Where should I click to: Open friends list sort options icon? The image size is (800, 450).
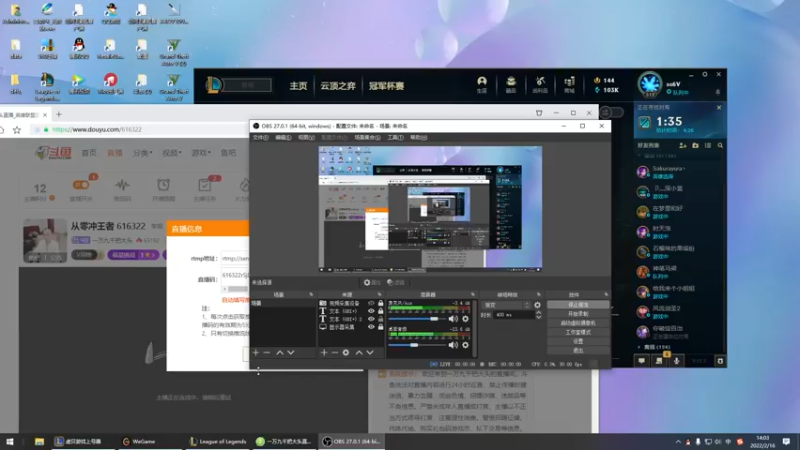pyautogui.click(x=708, y=145)
